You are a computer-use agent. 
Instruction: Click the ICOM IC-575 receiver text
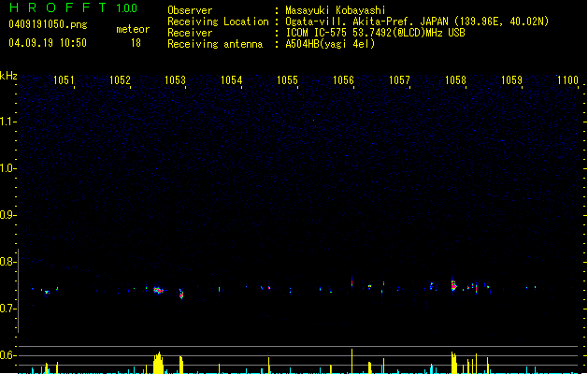(375, 33)
